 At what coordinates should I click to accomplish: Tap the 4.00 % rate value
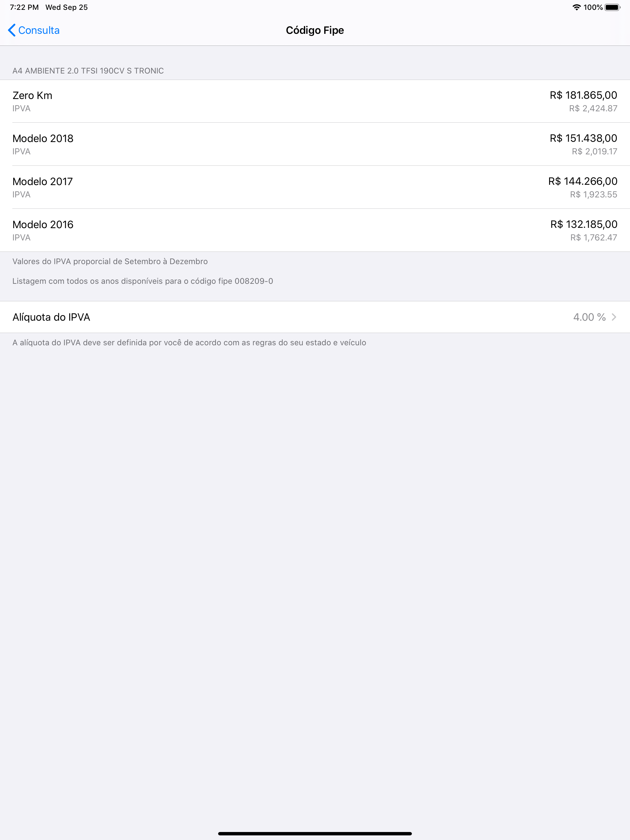[x=589, y=317]
